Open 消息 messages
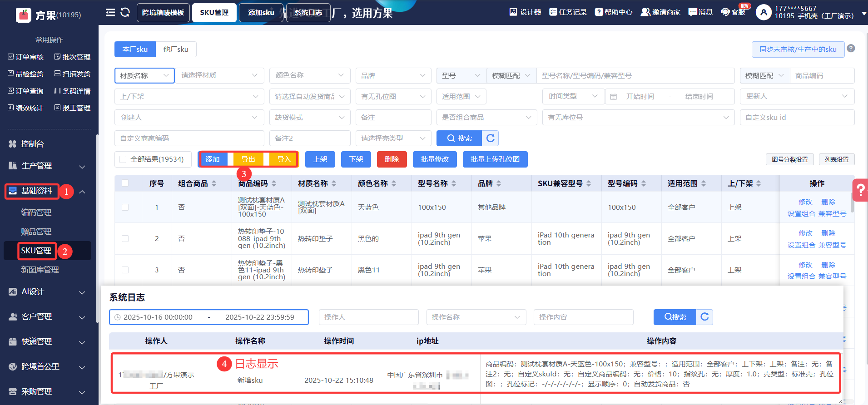This screenshot has width=868, height=405. (x=700, y=12)
